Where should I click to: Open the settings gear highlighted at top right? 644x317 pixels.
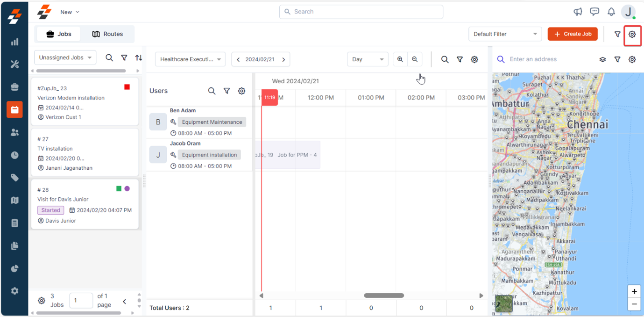point(632,34)
